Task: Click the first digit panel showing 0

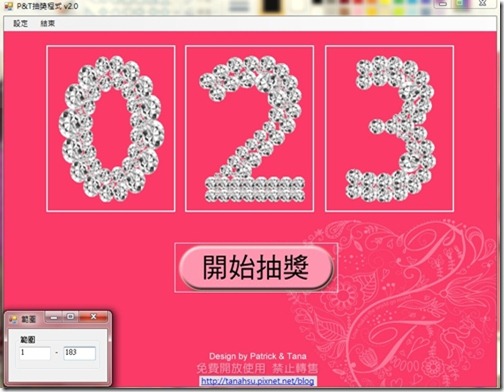Action: coord(111,128)
